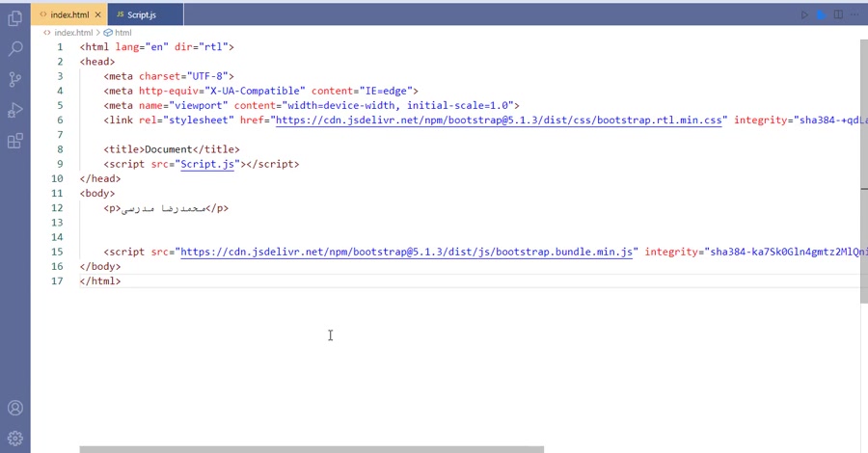Open the bootstrap.rtl.min.css link on line 6

coord(499,120)
